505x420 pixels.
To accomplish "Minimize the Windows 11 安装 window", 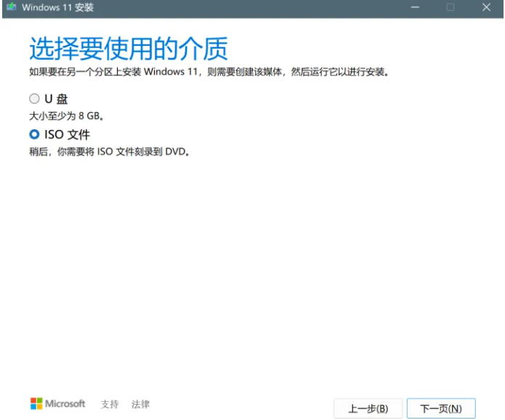I will (415, 7).
